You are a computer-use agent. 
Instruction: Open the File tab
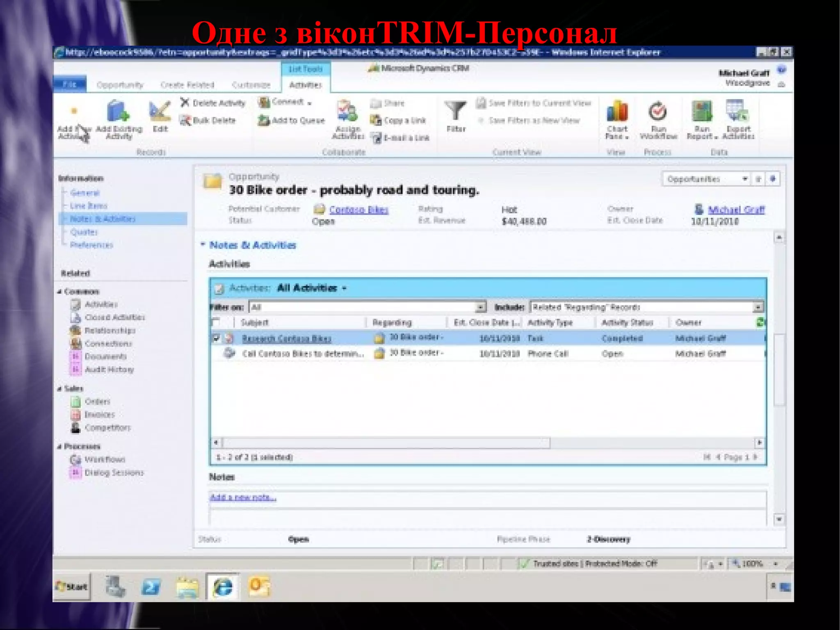(70, 84)
